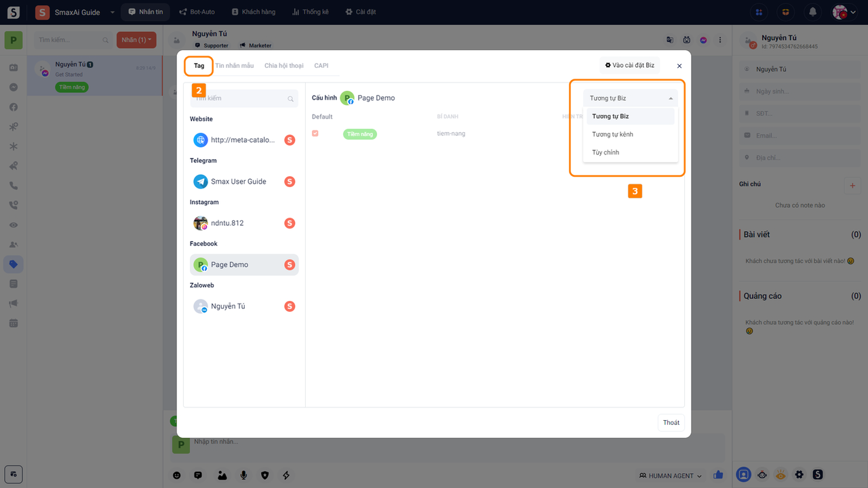Collapse the Tương tự Biz dropdown
This screenshot has height=488, width=868.
click(x=630, y=98)
